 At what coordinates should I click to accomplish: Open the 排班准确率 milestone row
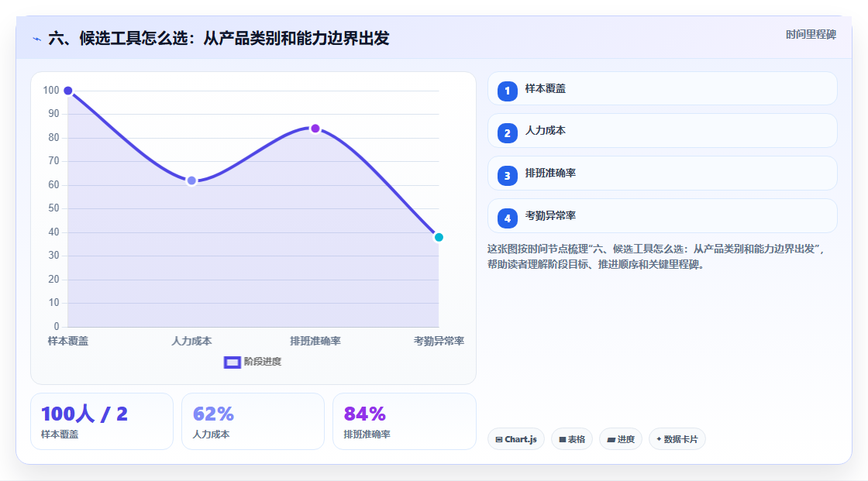click(662, 174)
